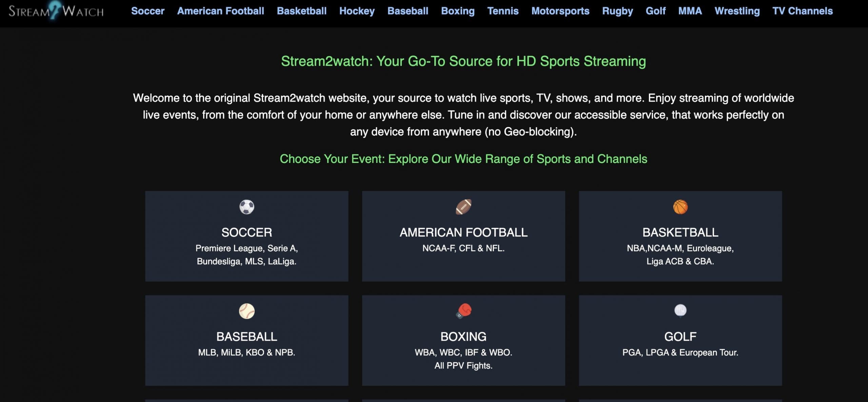Browse TV Channels from the navigation
Image resolution: width=868 pixels, height=402 pixels.
coord(802,11)
